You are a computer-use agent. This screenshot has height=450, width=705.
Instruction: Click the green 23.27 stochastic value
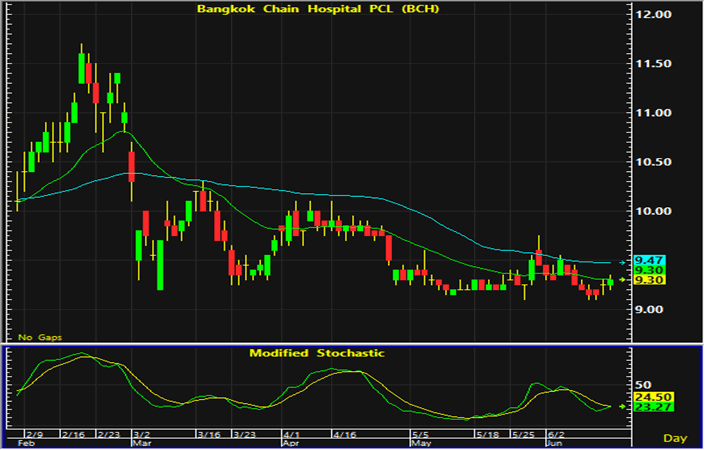[x=653, y=407]
